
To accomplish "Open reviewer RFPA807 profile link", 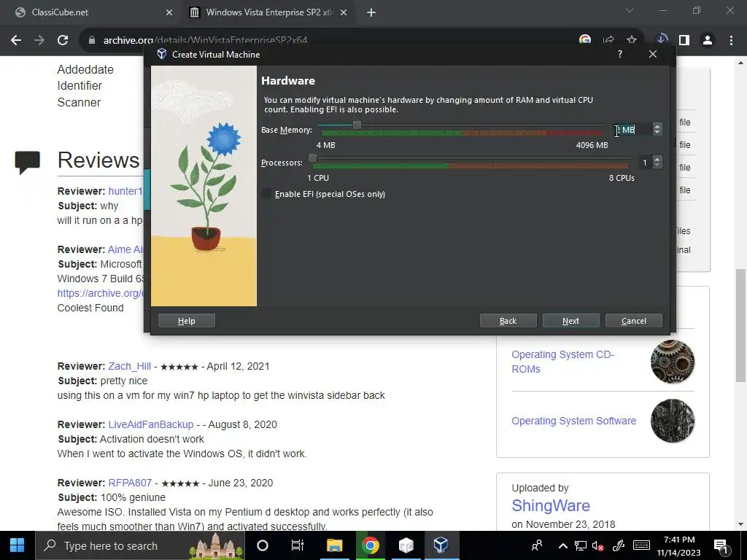I will coord(130,483).
